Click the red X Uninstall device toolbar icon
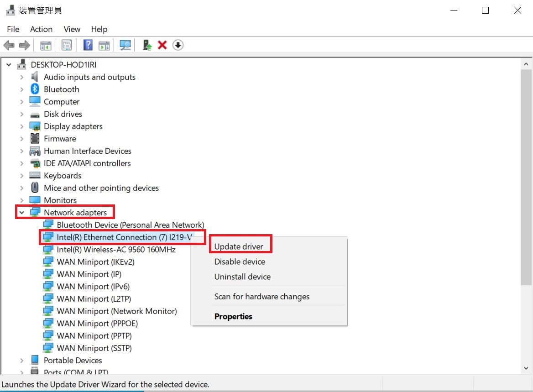 pos(162,45)
